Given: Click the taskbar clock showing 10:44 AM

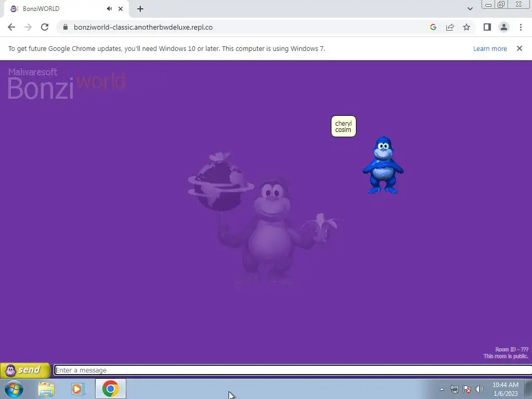Looking at the screenshot, I should pyautogui.click(x=505, y=389).
